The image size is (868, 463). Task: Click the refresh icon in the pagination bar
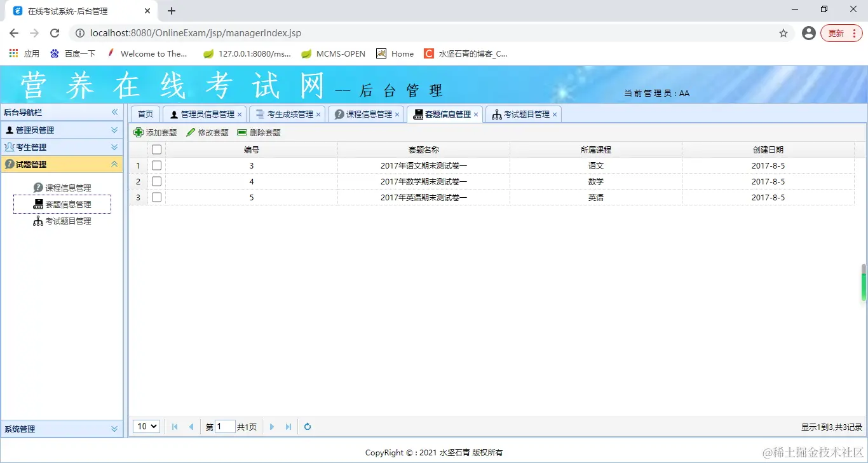click(307, 426)
